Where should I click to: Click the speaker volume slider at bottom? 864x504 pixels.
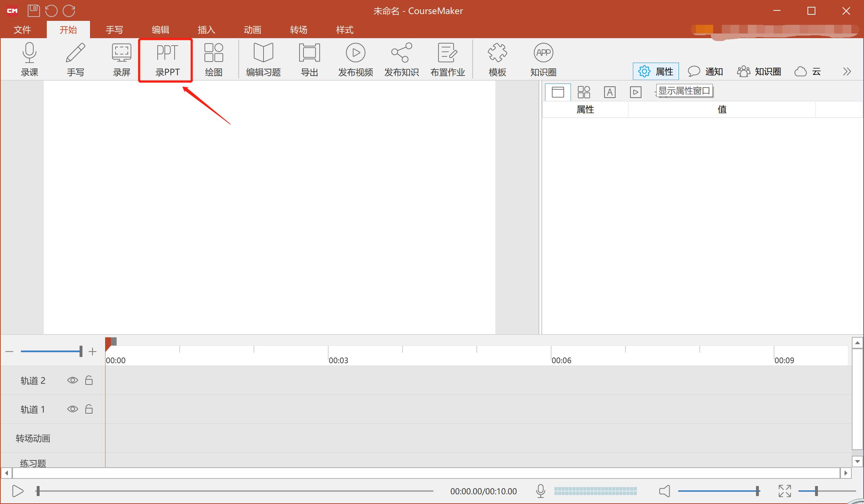pyautogui.click(x=719, y=491)
